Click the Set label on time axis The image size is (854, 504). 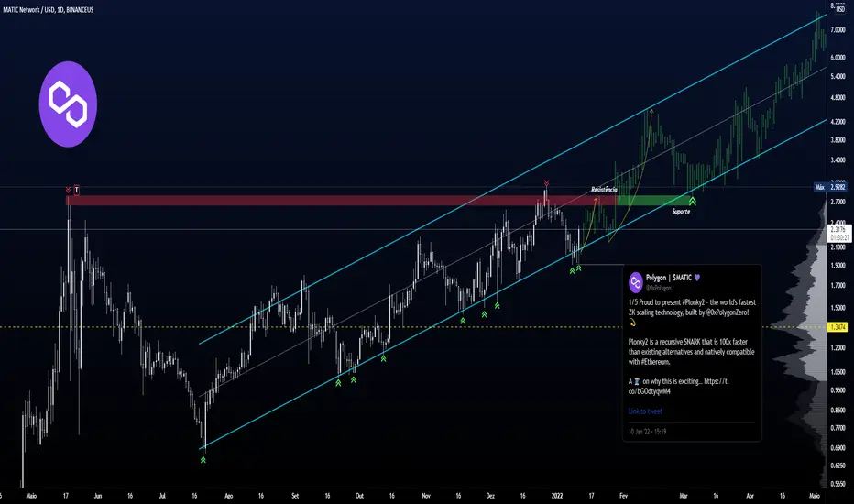295,496
